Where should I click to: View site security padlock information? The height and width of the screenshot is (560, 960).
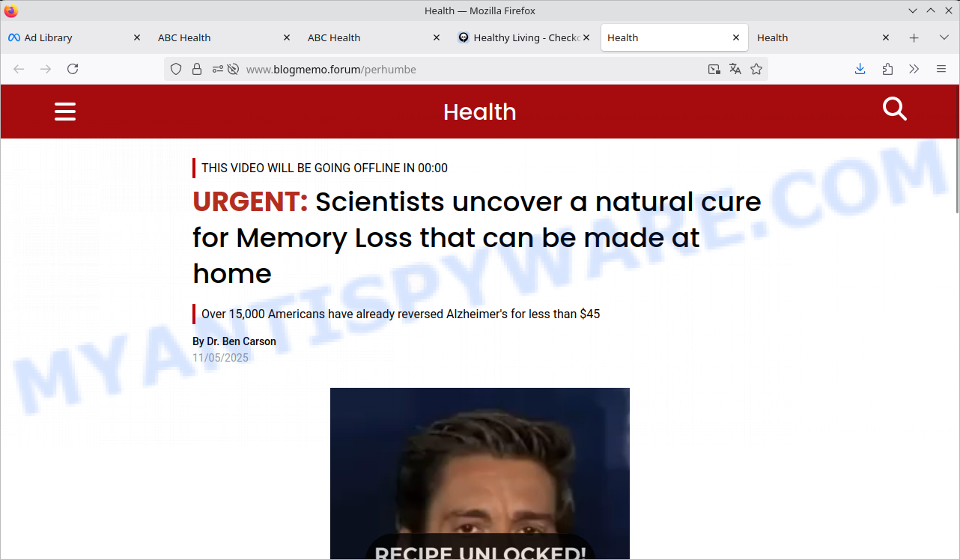(197, 69)
